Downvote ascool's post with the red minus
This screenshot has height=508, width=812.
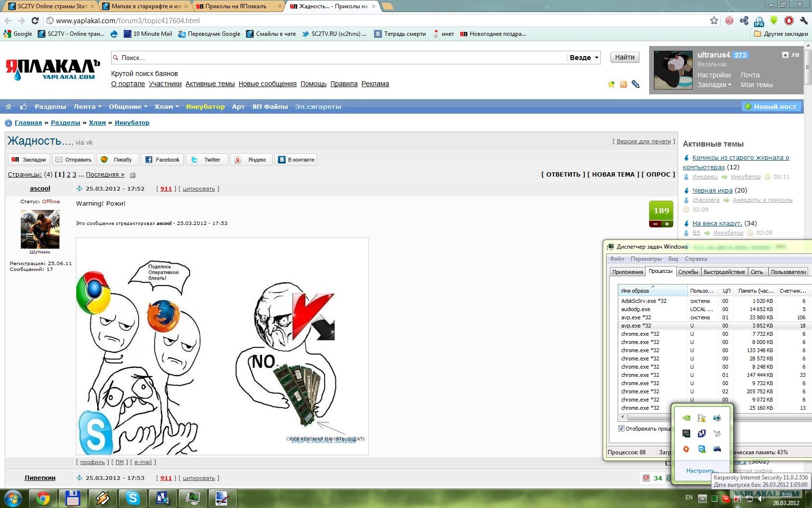[x=655, y=224]
